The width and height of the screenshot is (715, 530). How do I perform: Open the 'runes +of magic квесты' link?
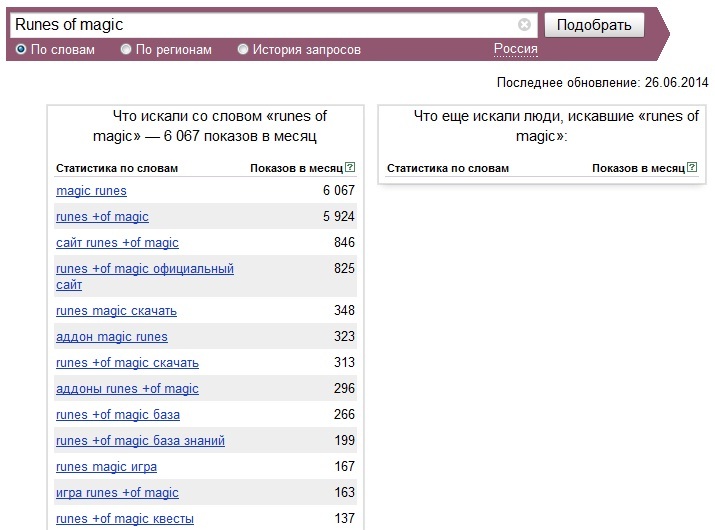pos(125,519)
